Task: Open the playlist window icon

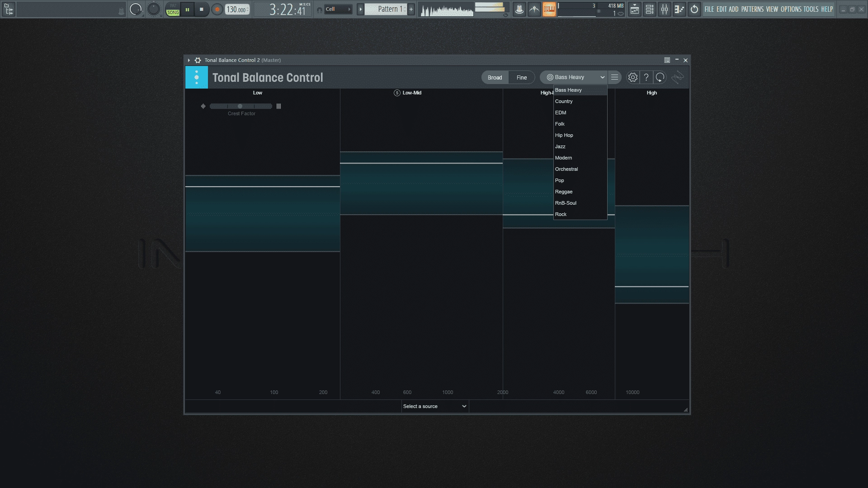Action: tap(635, 9)
